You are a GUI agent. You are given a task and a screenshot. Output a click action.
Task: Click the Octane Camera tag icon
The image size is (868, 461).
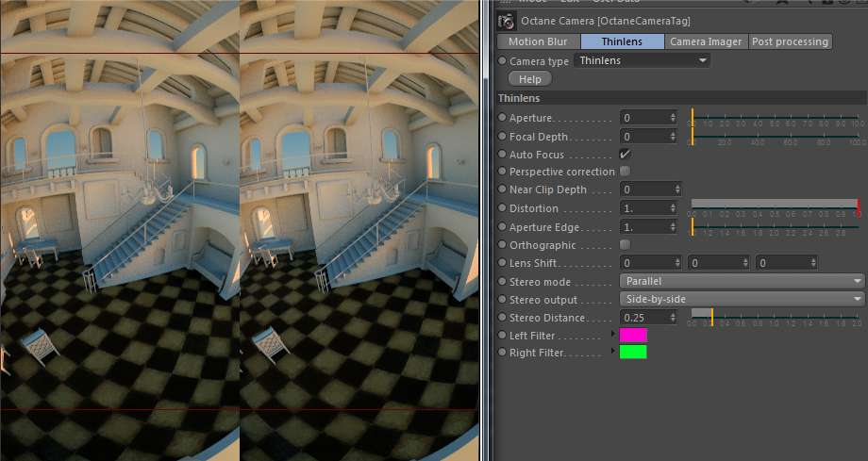[506, 21]
